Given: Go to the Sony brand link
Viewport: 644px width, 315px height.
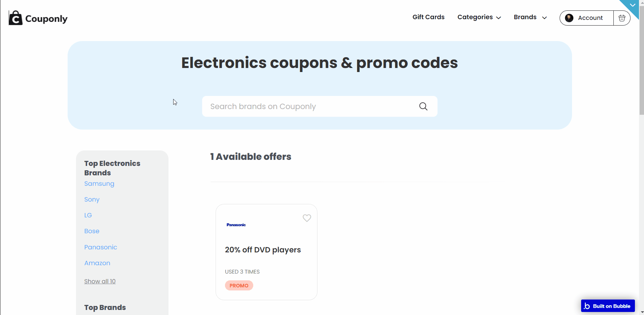Looking at the screenshot, I should click(92, 200).
